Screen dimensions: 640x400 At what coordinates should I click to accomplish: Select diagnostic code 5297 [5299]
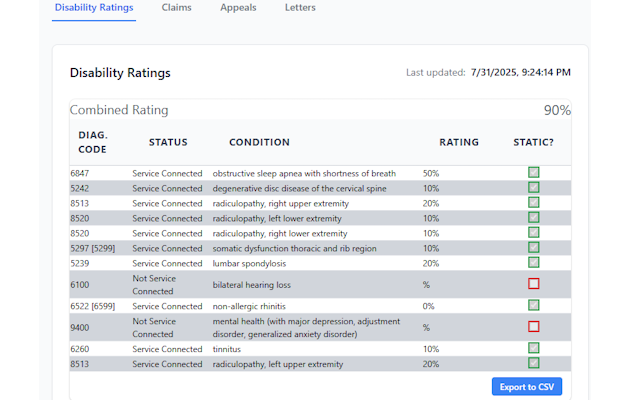point(93,249)
